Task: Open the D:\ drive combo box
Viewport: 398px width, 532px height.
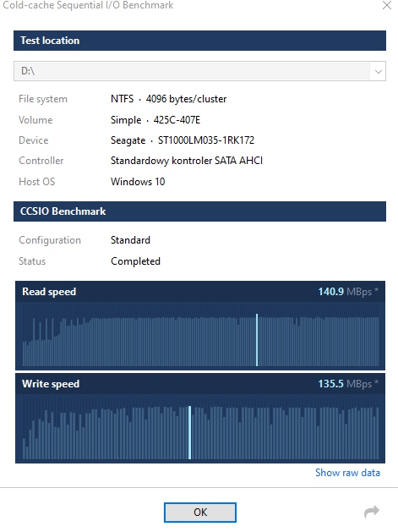Action: (199, 71)
